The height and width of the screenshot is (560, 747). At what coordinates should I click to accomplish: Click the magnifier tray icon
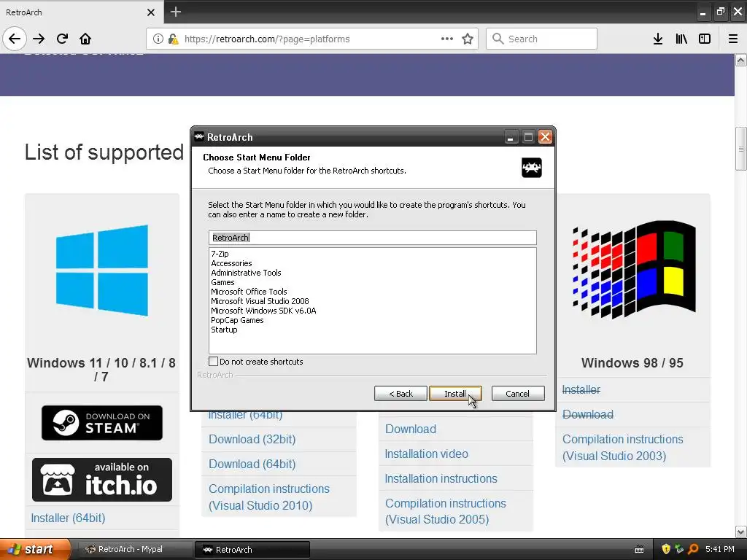(693, 549)
